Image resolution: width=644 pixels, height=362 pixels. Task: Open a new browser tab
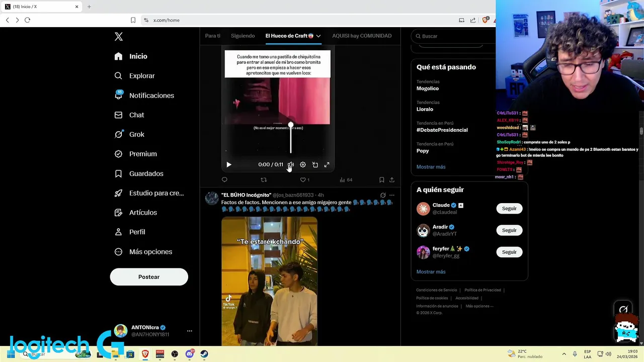(x=89, y=7)
